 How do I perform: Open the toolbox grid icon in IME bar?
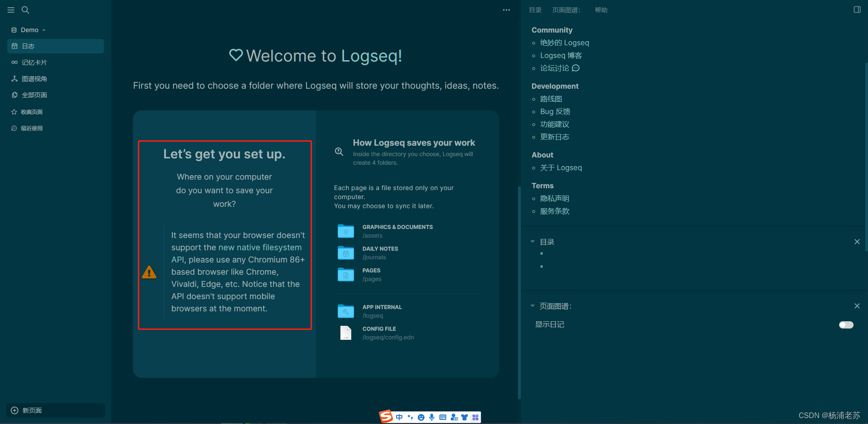(475, 417)
